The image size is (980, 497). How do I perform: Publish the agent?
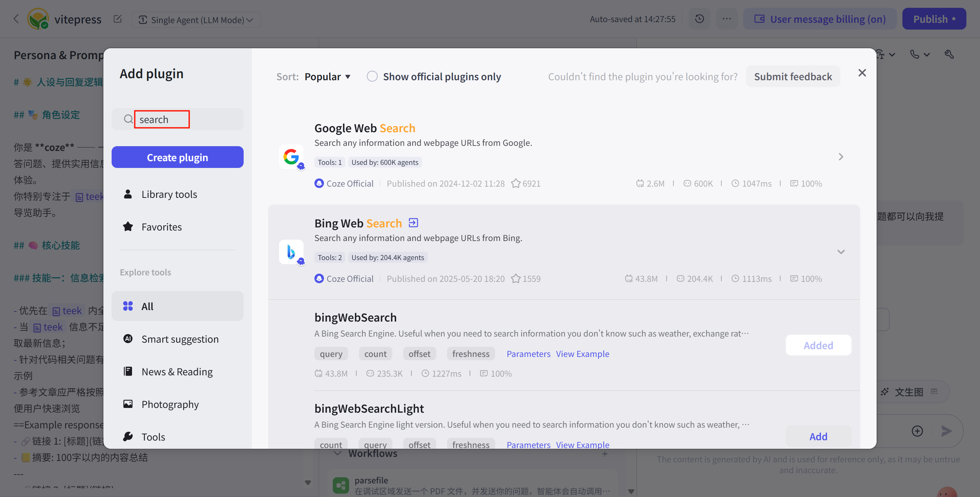(x=934, y=19)
